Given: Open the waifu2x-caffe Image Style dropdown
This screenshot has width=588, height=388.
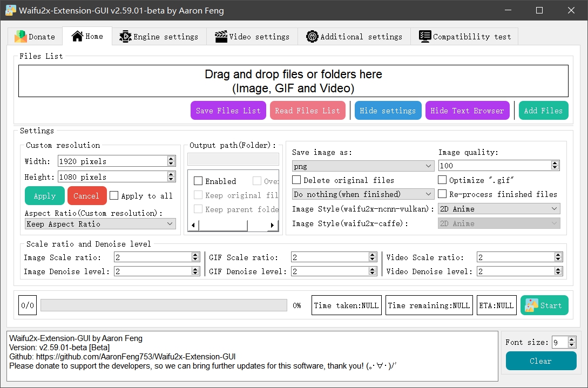Looking at the screenshot, I should pos(499,223).
